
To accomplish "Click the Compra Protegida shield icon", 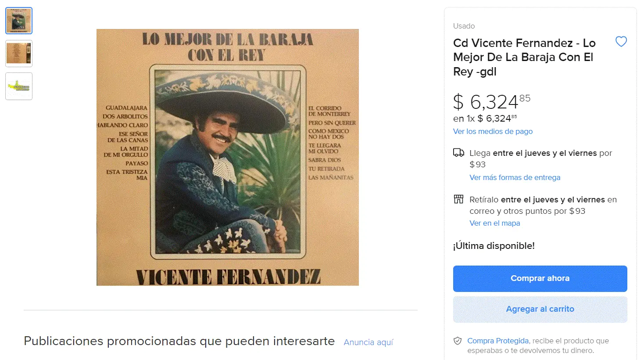I will point(458,341).
